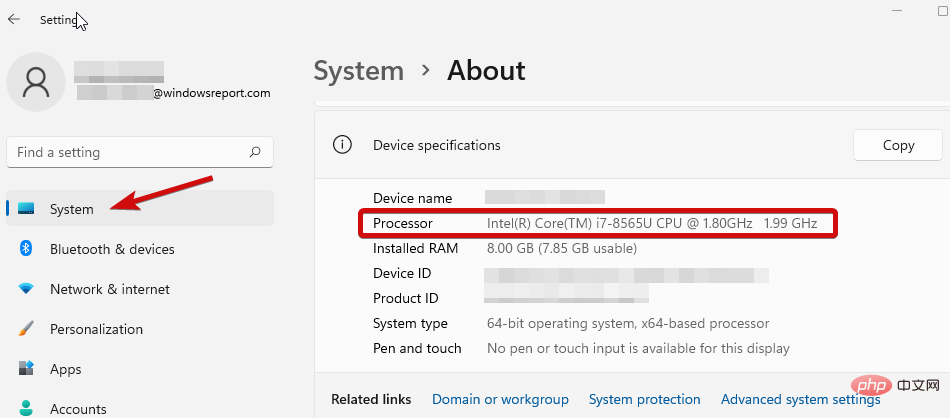Click the Installed RAM label
The height and width of the screenshot is (418, 950).
tap(416, 248)
